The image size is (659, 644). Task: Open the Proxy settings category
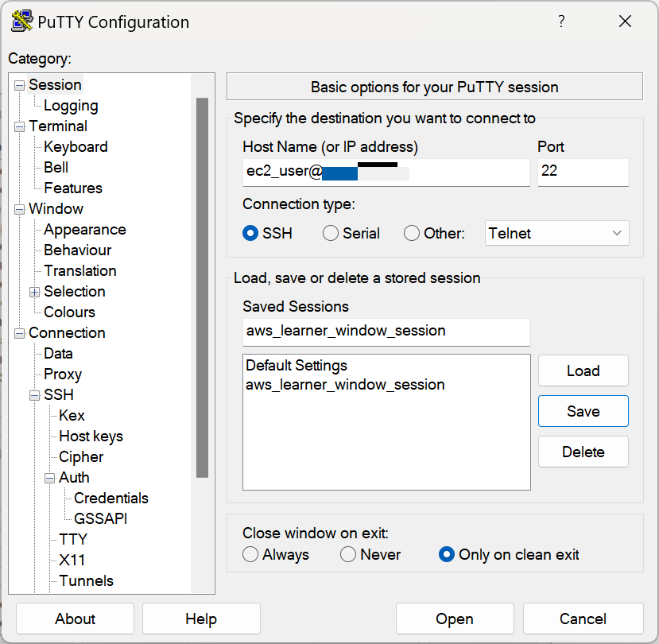63,374
